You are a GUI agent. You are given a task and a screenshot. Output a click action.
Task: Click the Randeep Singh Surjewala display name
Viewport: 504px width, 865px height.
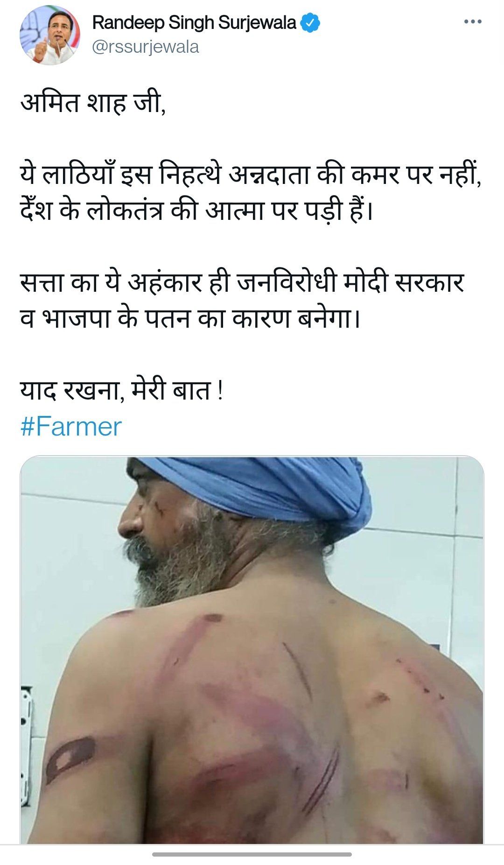tap(194, 22)
